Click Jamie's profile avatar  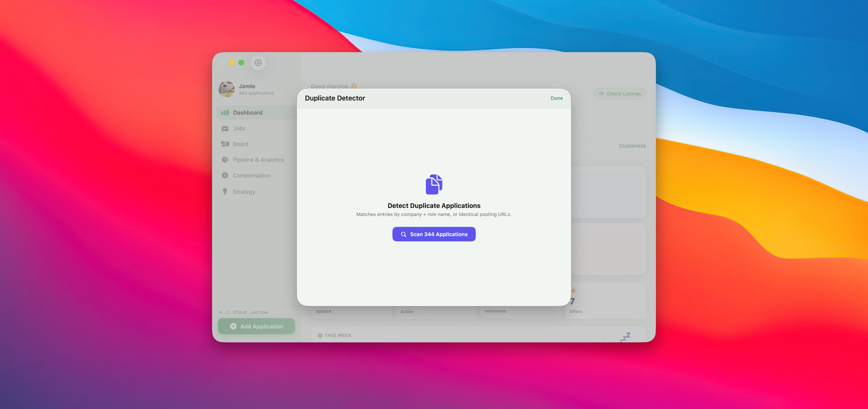pos(226,89)
